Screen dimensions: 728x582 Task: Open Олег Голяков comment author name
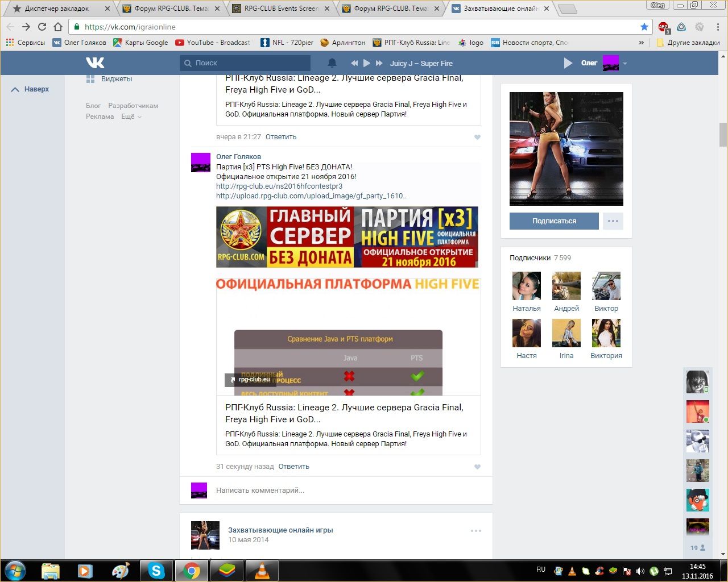[239, 157]
